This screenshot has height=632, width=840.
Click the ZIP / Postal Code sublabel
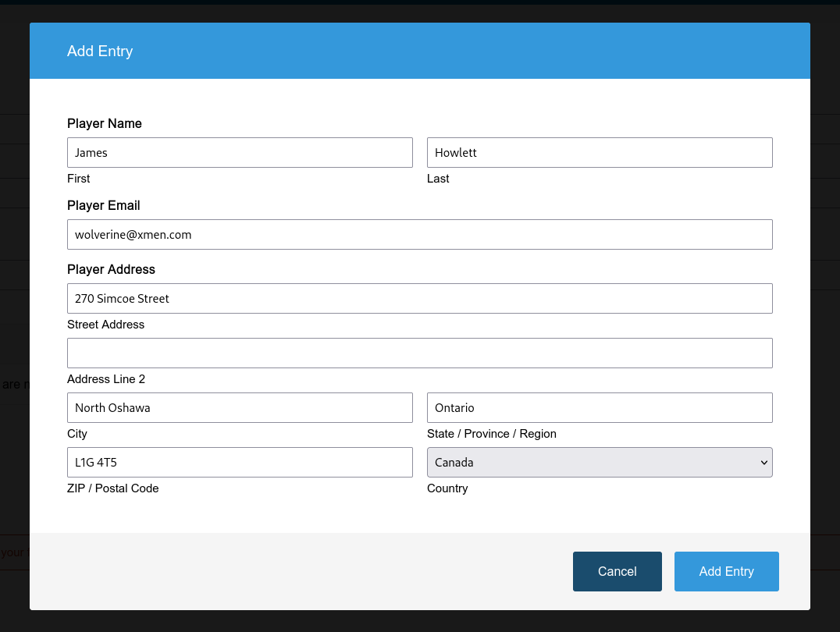(113, 488)
